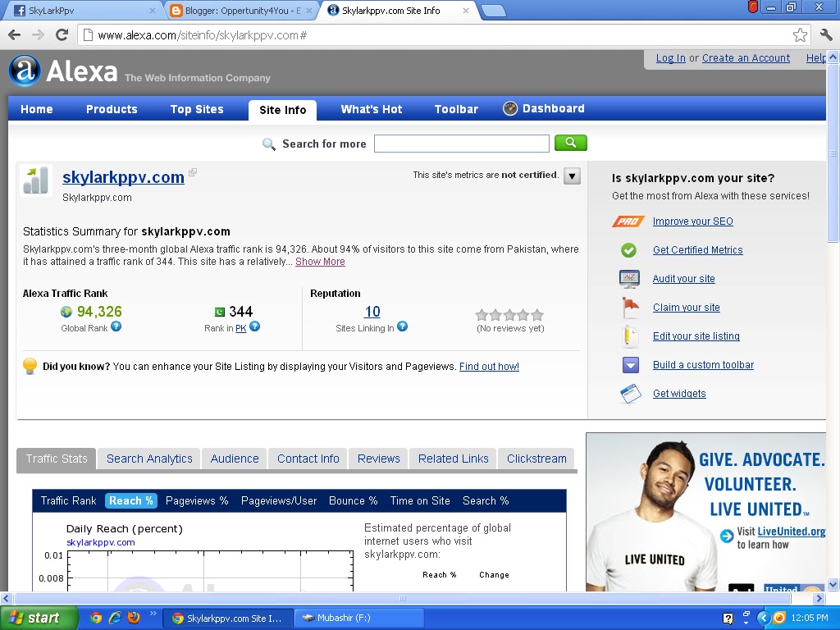The width and height of the screenshot is (840, 630).
Task: Open the Products menu item
Action: [112, 109]
